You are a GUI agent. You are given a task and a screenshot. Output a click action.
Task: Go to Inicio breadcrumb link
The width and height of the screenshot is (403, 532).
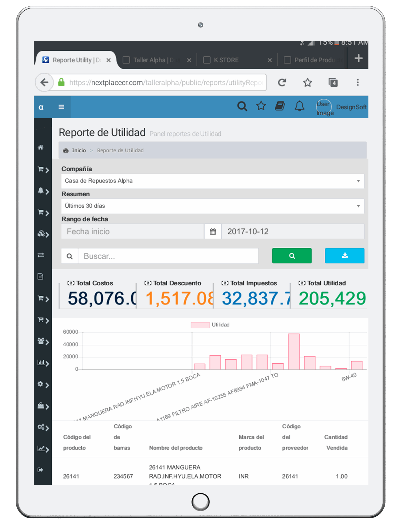[x=79, y=151]
